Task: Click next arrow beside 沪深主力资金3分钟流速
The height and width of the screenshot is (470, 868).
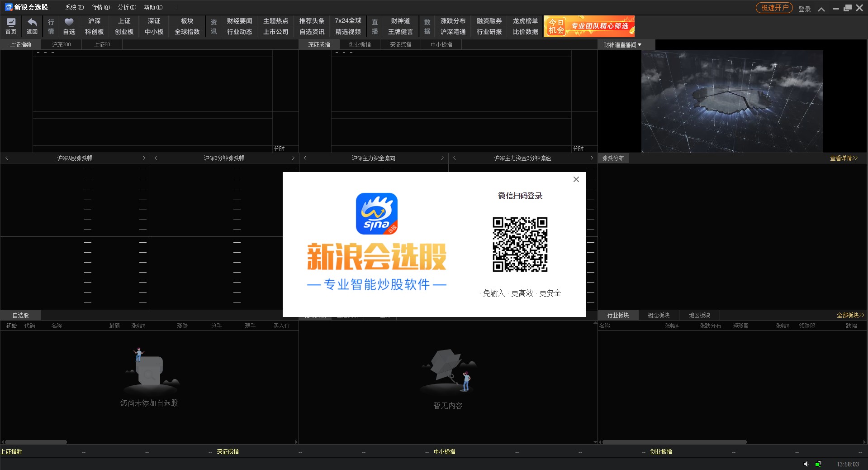Action: tap(591, 158)
